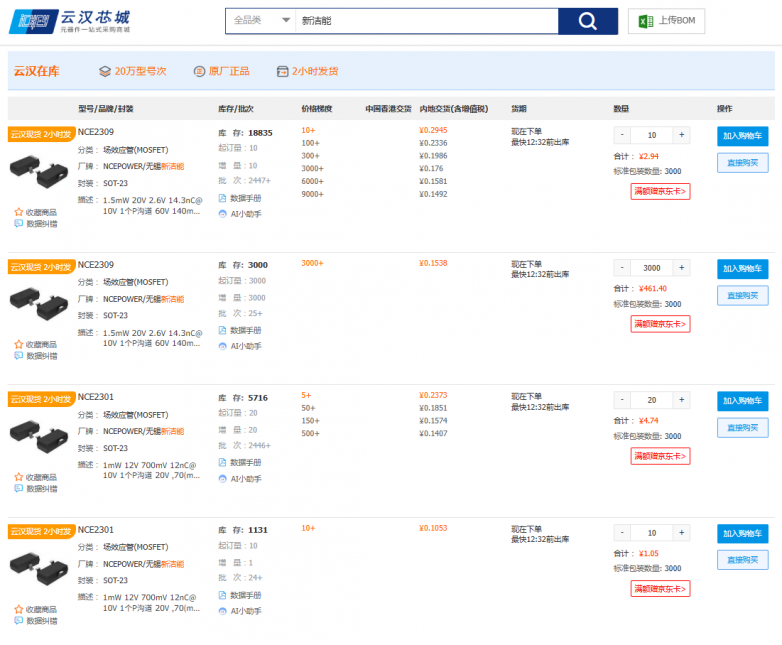Increase quantity for first NCE2309 row

682,135
